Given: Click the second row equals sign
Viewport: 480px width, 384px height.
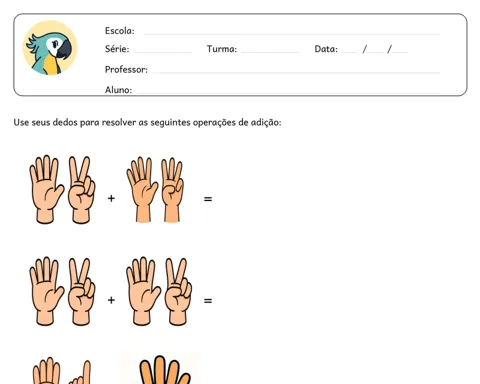Looking at the screenshot, I should tap(208, 301).
